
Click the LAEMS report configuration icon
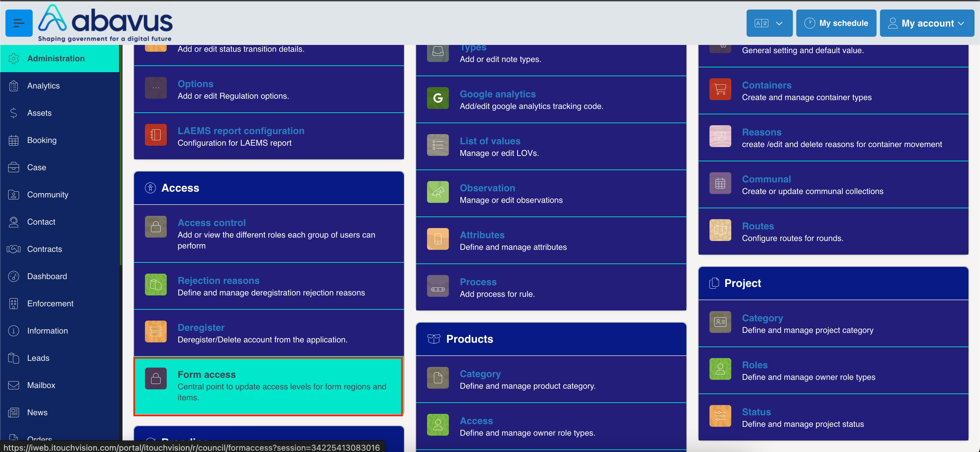(156, 135)
